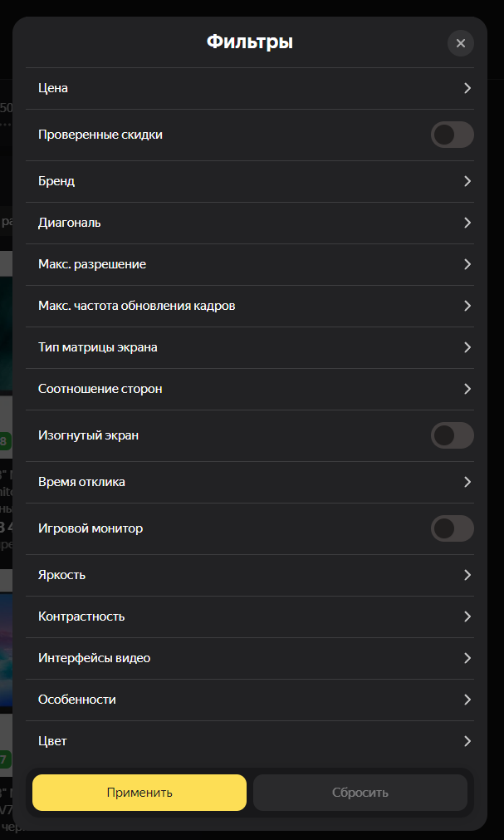Screen dimensions: 504x840
Task: Expand Макс. частота обновления кадров chevron
Action: [467, 306]
